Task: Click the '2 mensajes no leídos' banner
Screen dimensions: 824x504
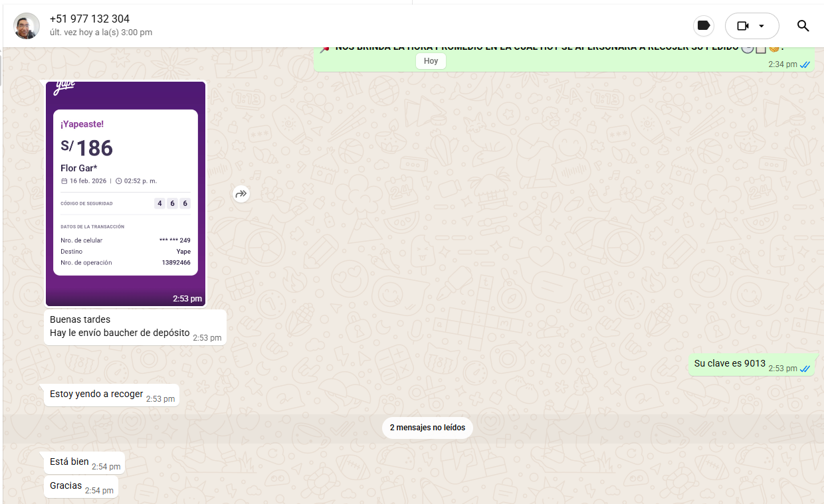Action: [x=427, y=428]
